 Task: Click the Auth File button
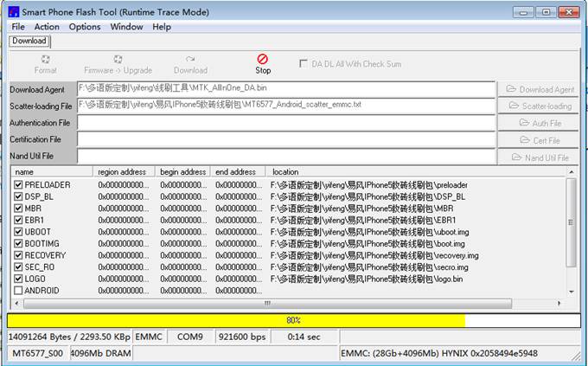(x=538, y=123)
